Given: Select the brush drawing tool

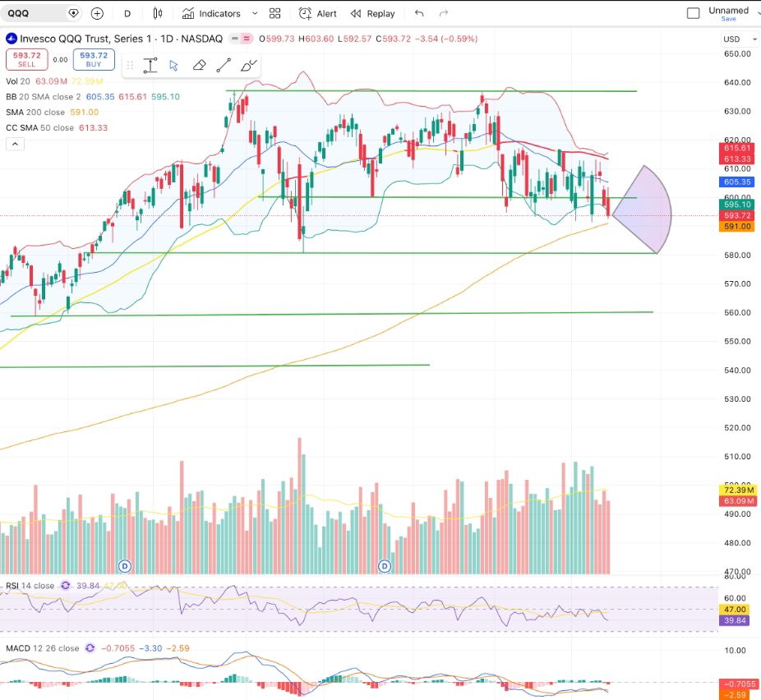Looking at the screenshot, I should (250, 66).
